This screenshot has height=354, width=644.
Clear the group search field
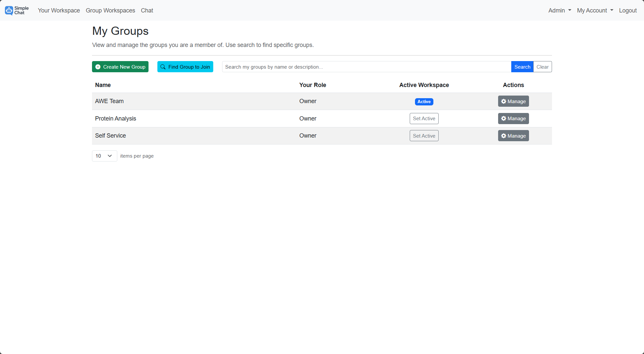click(542, 67)
